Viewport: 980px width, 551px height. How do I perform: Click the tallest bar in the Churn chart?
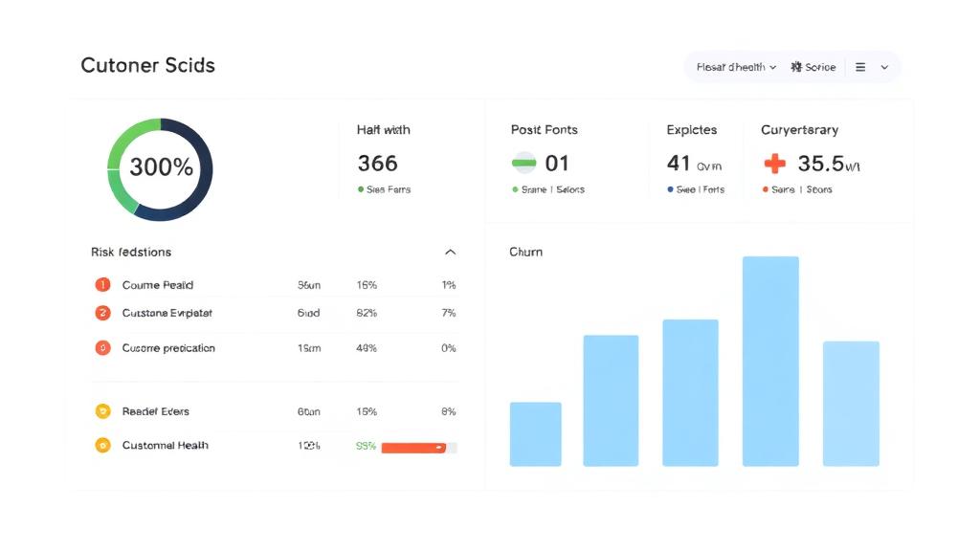click(x=770, y=361)
